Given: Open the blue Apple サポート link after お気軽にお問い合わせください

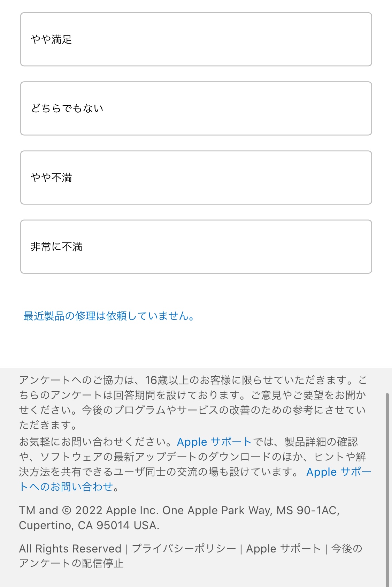Looking at the screenshot, I should point(214,442).
